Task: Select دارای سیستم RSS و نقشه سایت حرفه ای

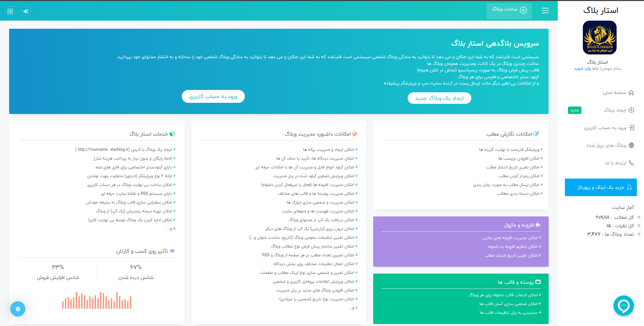Action: (137, 193)
